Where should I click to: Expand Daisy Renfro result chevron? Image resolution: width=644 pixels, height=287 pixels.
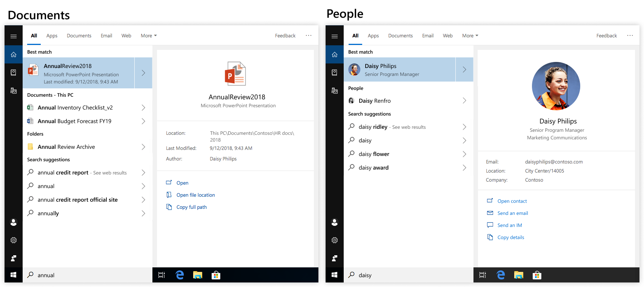coord(464,100)
